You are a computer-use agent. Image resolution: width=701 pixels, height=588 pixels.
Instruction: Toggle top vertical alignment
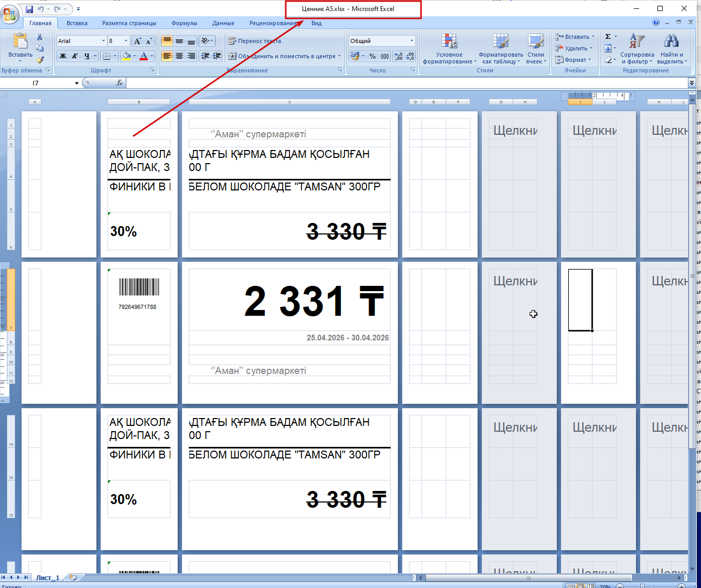[167, 41]
